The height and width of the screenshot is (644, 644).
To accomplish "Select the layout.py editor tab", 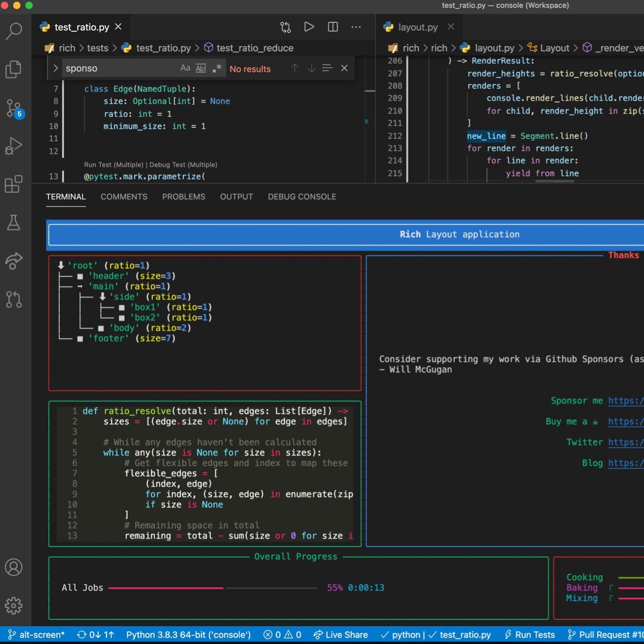I will pyautogui.click(x=418, y=27).
